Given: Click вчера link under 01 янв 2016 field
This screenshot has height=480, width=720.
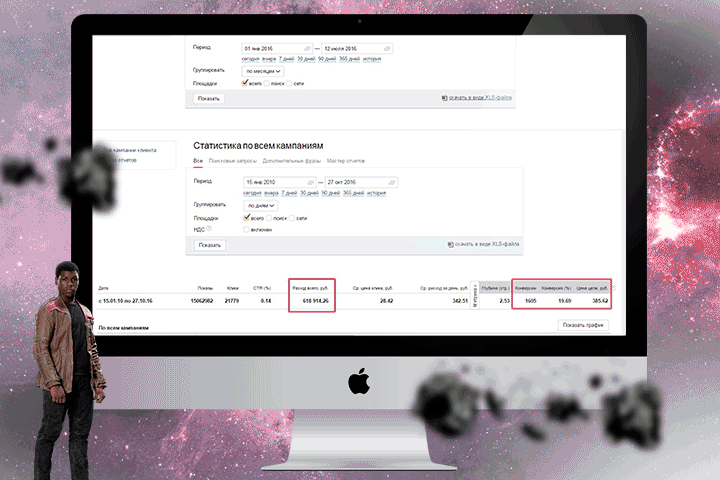Looking at the screenshot, I should coord(269,59).
